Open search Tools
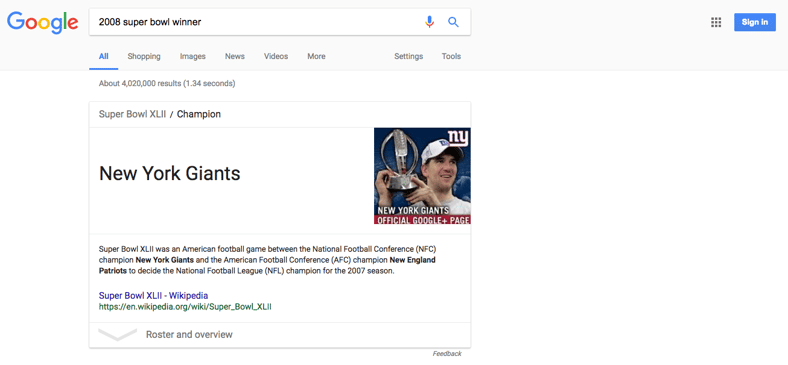This screenshot has width=788, height=365. click(451, 56)
